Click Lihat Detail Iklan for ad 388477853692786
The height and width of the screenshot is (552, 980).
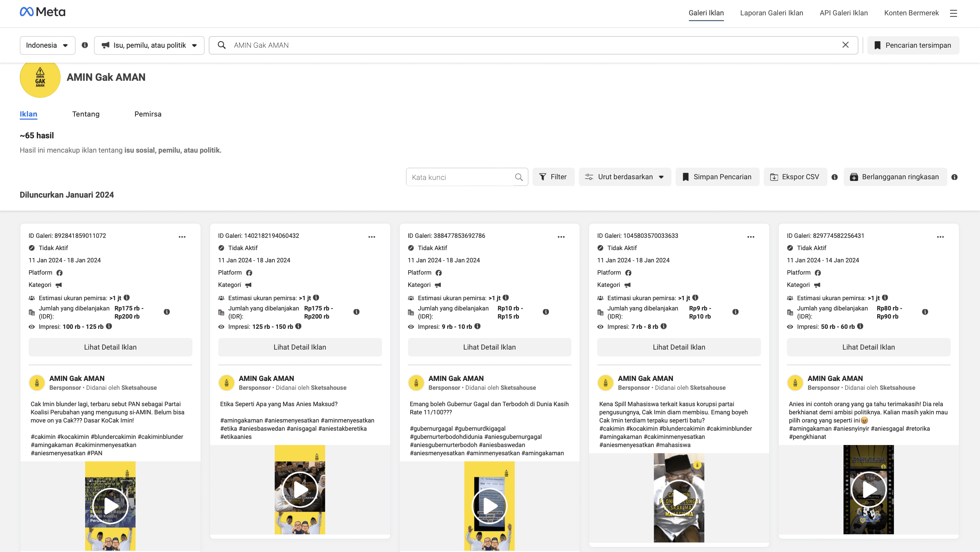pyautogui.click(x=489, y=347)
